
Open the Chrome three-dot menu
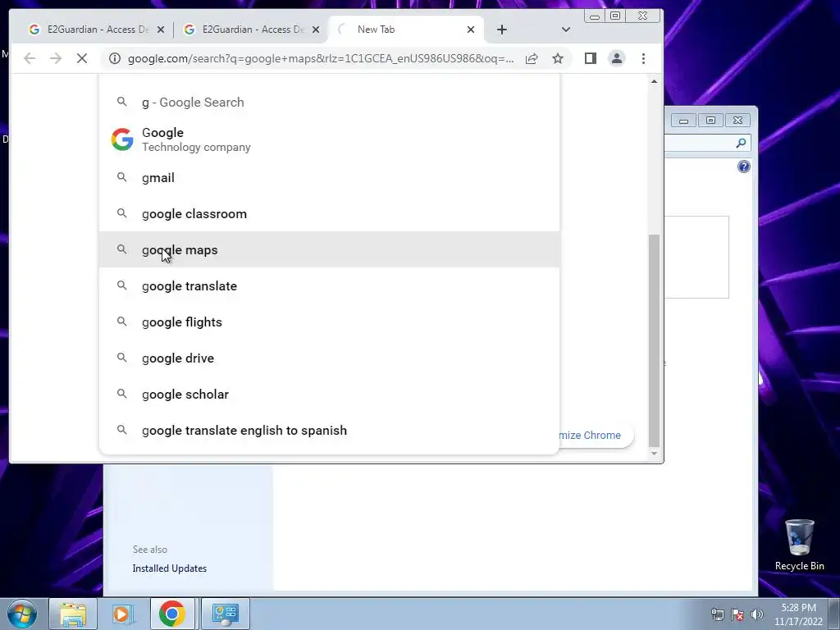point(643,58)
